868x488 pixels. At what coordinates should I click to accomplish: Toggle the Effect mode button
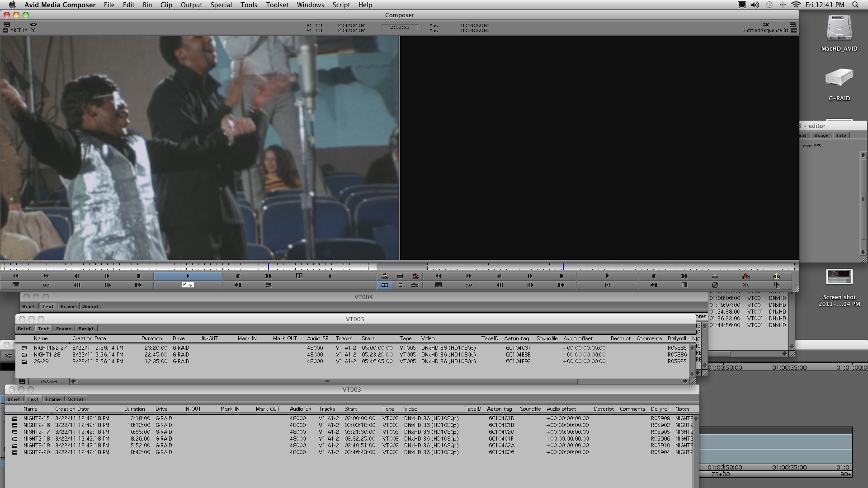click(415, 285)
